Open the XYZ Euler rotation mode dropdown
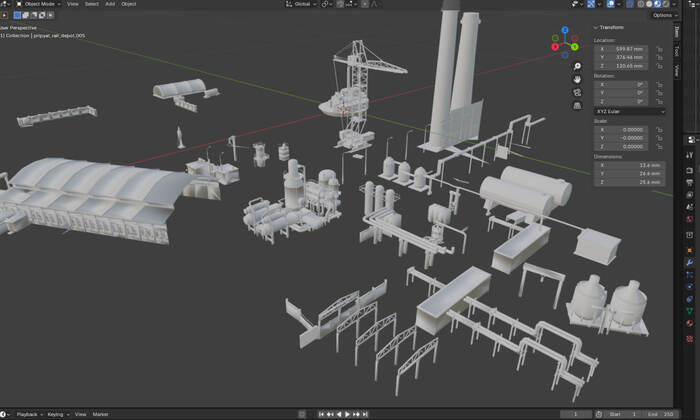Screen dimensions: 700x420 629,111
